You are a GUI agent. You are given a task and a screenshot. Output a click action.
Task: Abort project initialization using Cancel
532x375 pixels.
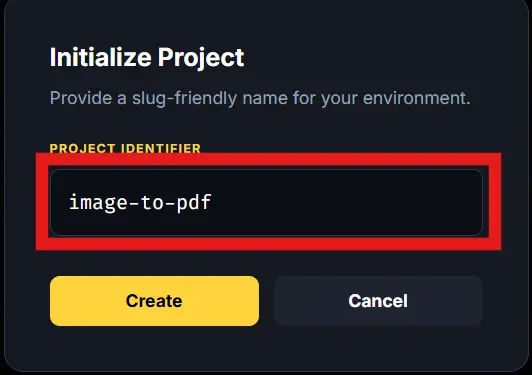[x=378, y=301]
